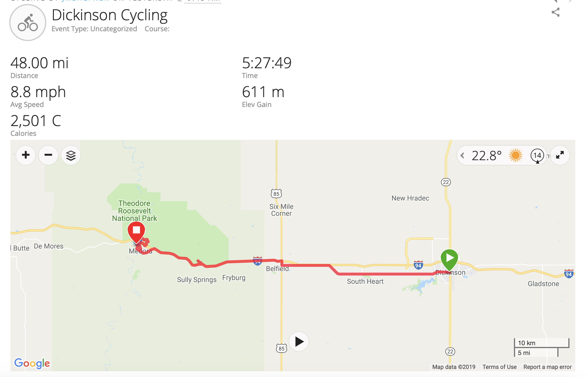Zoom in on the route map
Screen dimensions: 588x377
coord(26,155)
